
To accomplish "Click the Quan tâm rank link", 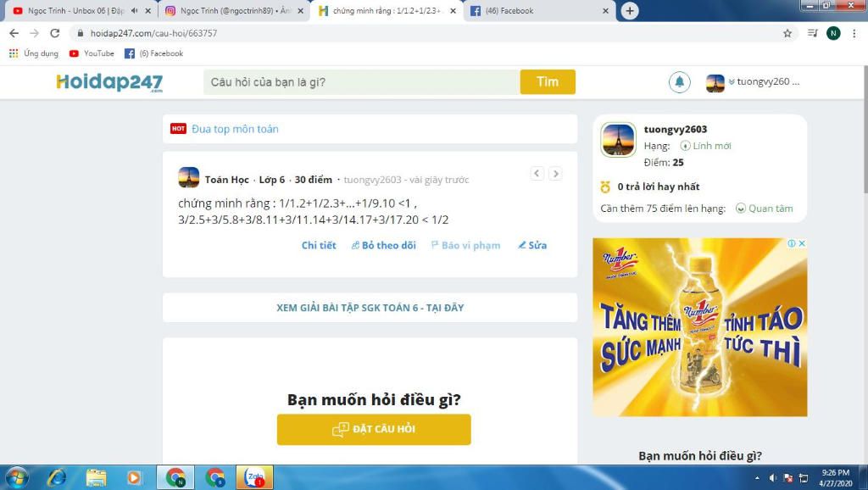I will [765, 209].
